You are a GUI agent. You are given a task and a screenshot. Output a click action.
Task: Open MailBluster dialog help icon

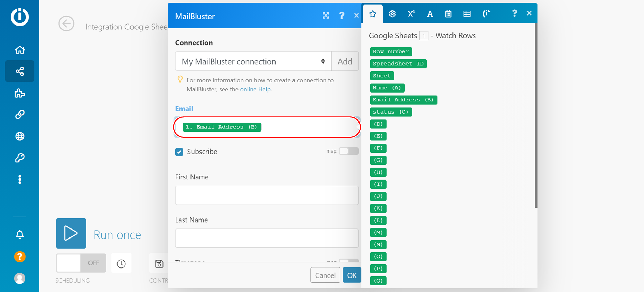click(x=342, y=16)
